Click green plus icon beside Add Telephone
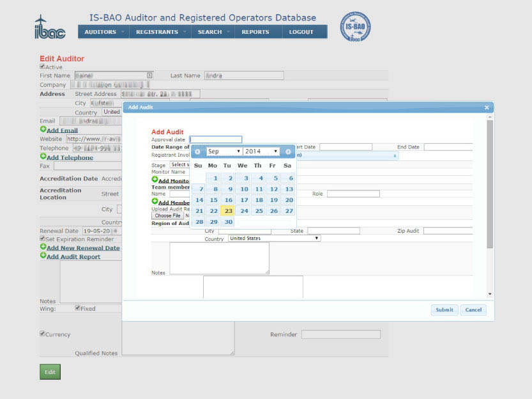This screenshot has height=399, width=532. click(x=43, y=157)
